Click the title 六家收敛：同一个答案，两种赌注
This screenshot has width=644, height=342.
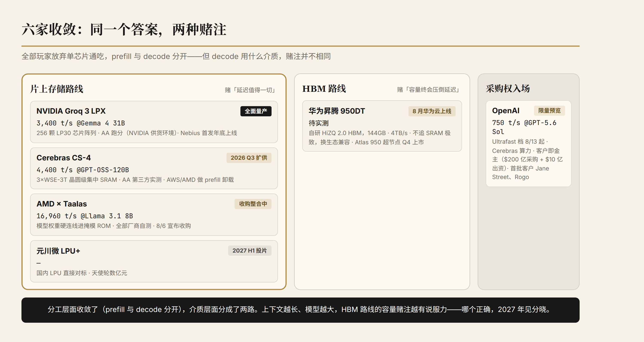(x=124, y=29)
